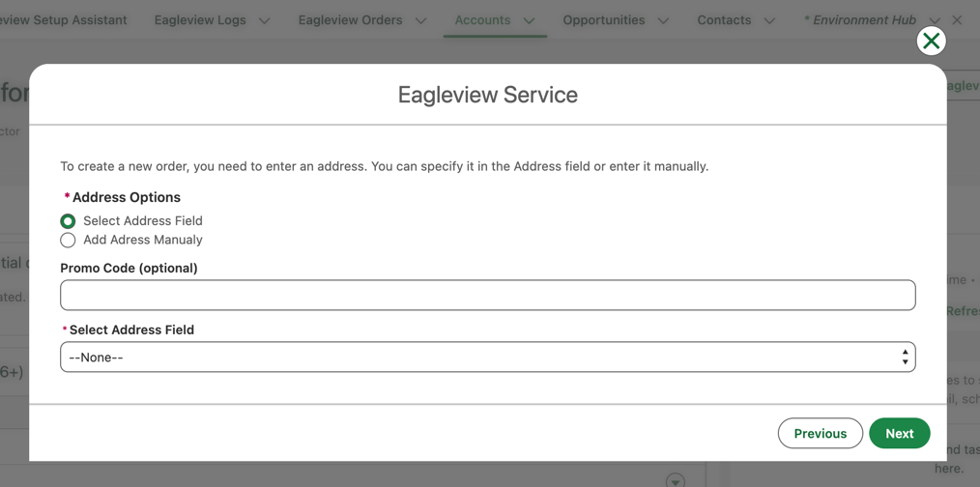Viewport: 980px width, 487px height.
Task: Click into the Promo Code input field
Action: [487, 296]
